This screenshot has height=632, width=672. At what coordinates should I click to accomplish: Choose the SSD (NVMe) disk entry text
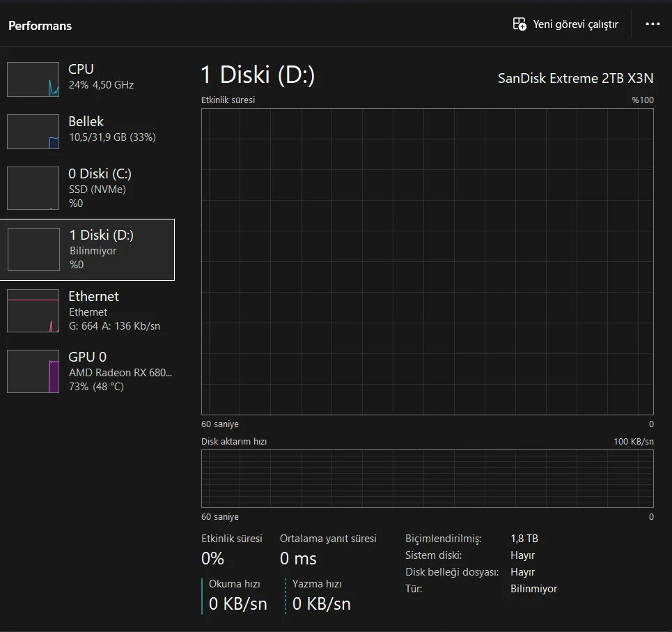[97, 190]
